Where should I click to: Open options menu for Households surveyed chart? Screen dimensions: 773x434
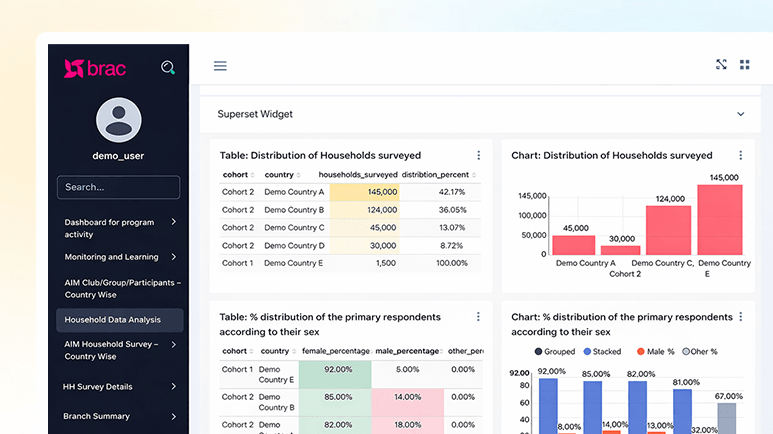pyautogui.click(x=740, y=155)
